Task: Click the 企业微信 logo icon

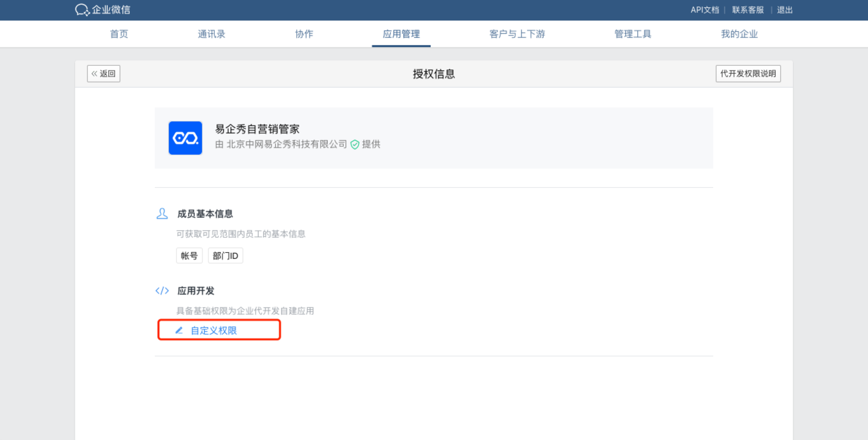Action: coord(82,10)
